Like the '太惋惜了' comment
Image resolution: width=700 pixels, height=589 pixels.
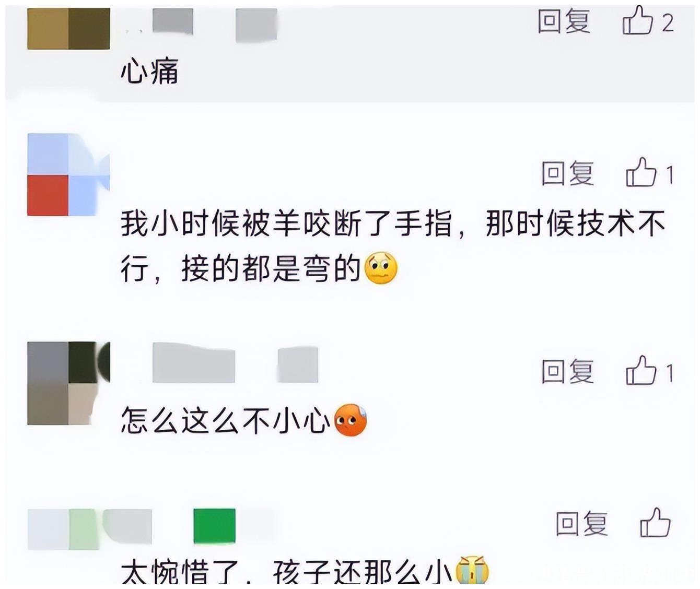pos(655,522)
